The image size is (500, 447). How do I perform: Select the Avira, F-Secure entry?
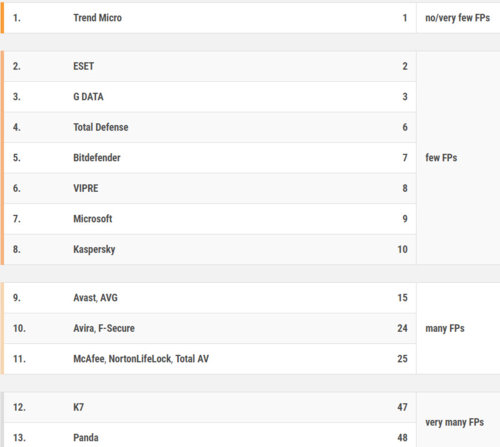pyautogui.click(x=104, y=328)
